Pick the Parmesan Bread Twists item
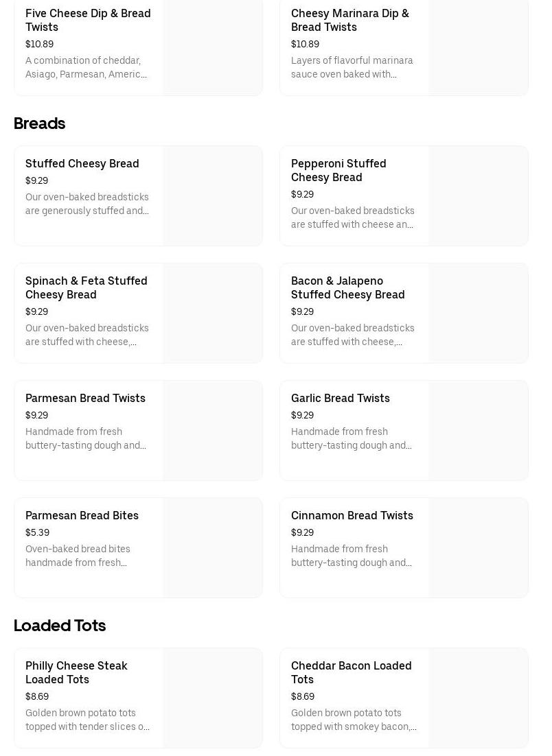This screenshot has width=552, height=756. (85, 398)
